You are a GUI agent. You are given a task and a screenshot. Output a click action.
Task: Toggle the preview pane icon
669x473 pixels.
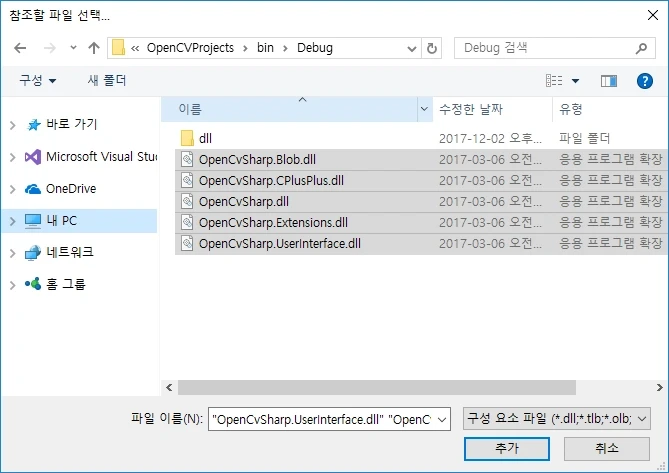tap(608, 80)
